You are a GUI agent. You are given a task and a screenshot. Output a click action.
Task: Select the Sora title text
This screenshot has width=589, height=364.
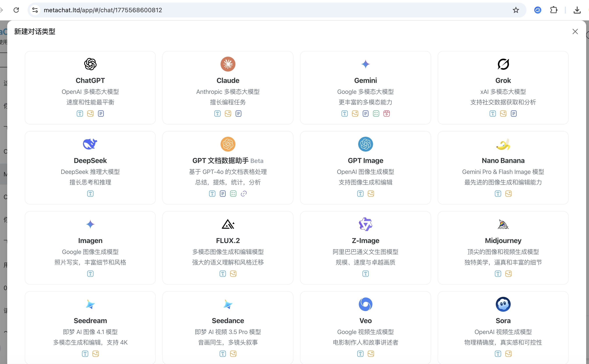(x=503, y=321)
